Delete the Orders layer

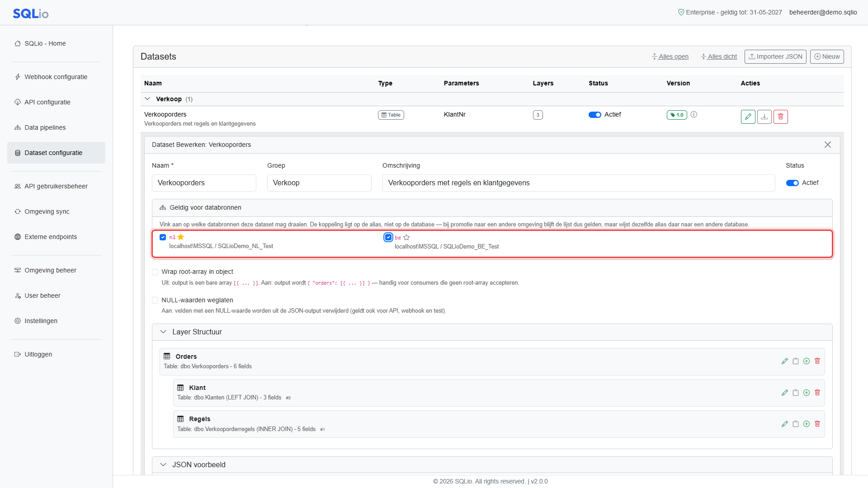coord(817,361)
